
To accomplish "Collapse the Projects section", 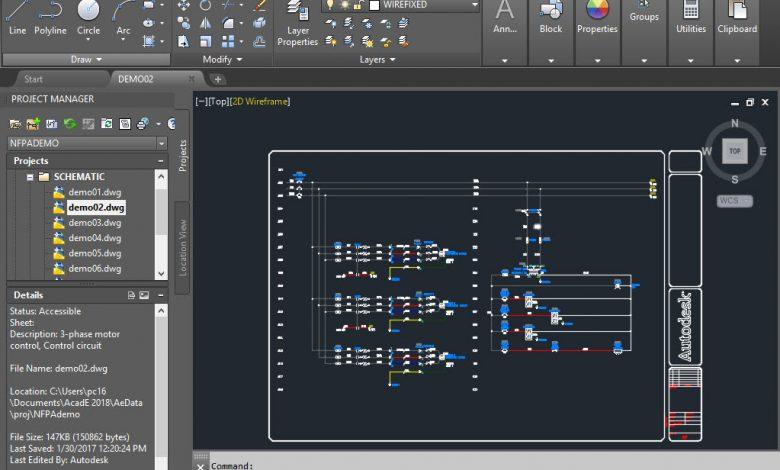I will tap(161, 161).
